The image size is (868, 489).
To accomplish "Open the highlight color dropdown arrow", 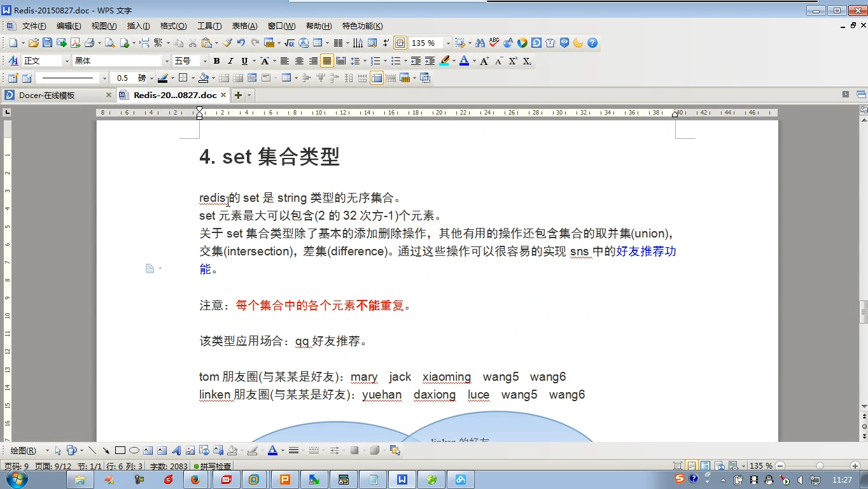I will coord(454,61).
